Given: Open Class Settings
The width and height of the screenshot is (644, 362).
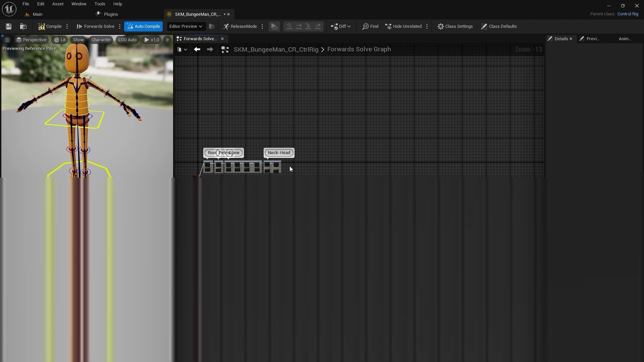Looking at the screenshot, I should point(455,26).
